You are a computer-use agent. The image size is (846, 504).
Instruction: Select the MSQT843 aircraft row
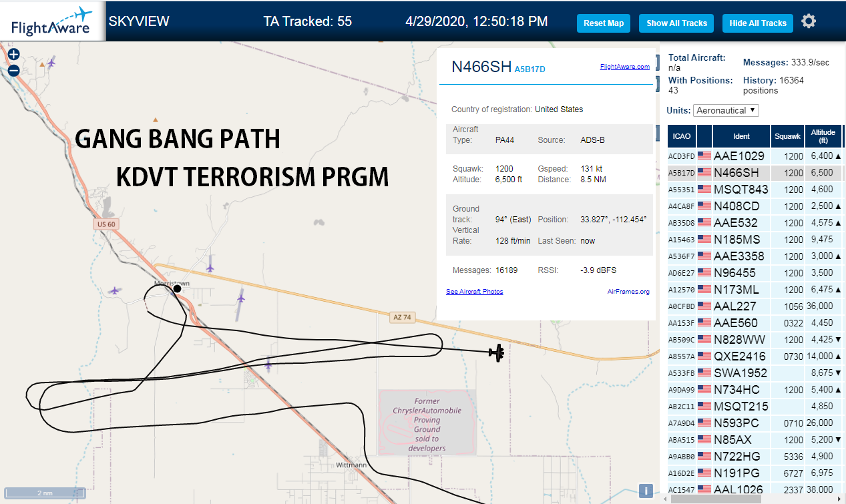754,189
